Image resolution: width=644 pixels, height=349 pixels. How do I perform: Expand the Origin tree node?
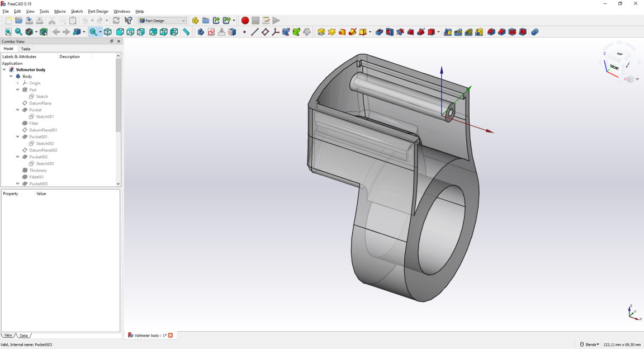point(18,83)
